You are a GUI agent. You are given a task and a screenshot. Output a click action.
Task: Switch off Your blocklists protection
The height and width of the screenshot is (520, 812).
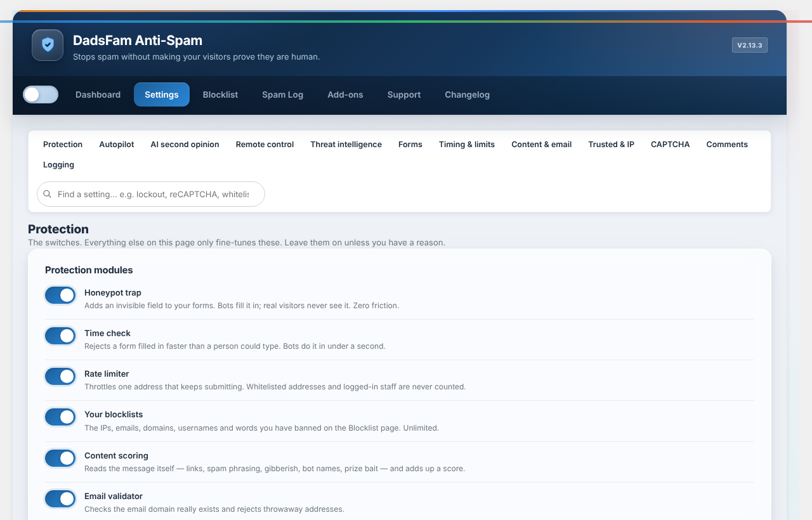pyautogui.click(x=60, y=417)
